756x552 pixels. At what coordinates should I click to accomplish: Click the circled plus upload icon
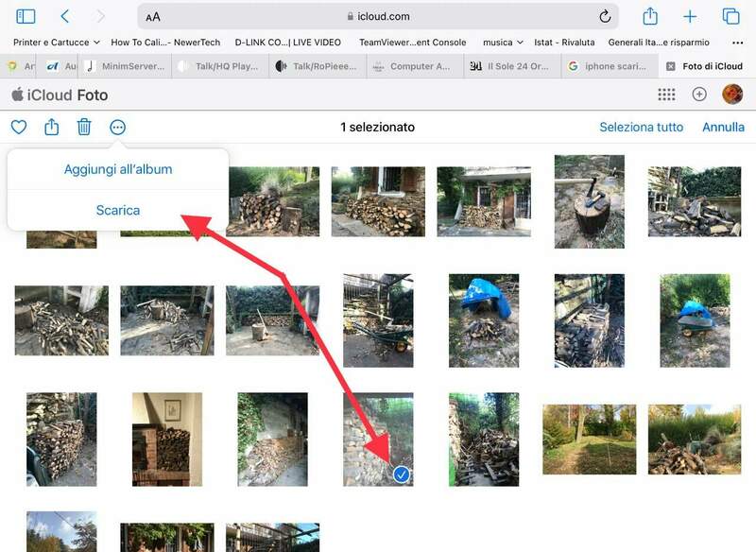point(699,95)
